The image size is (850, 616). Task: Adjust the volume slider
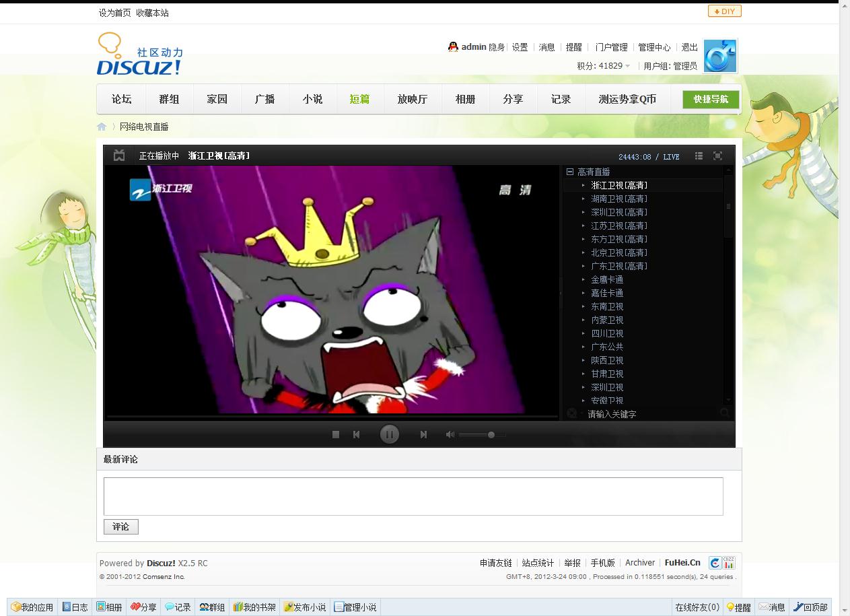point(482,435)
